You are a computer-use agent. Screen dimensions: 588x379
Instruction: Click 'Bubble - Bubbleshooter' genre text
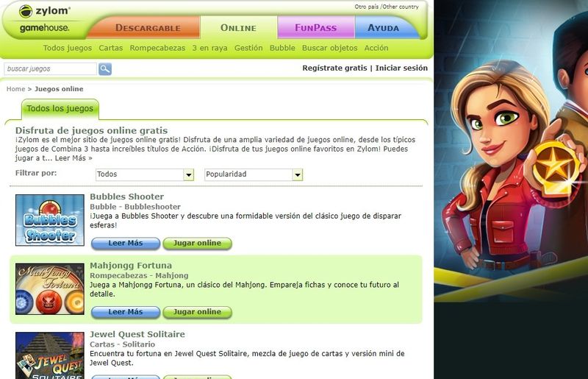coord(135,207)
